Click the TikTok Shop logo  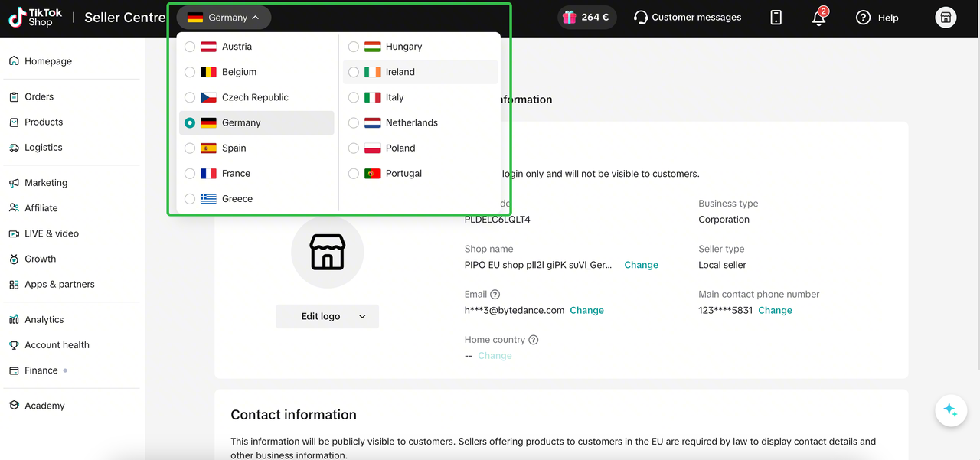pyautogui.click(x=36, y=18)
